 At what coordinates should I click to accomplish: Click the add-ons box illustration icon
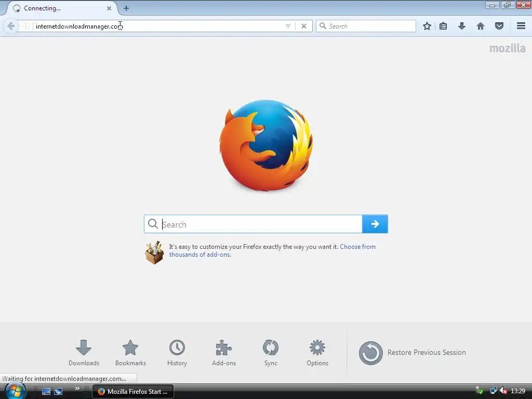pyautogui.click(x=154, y=252)
